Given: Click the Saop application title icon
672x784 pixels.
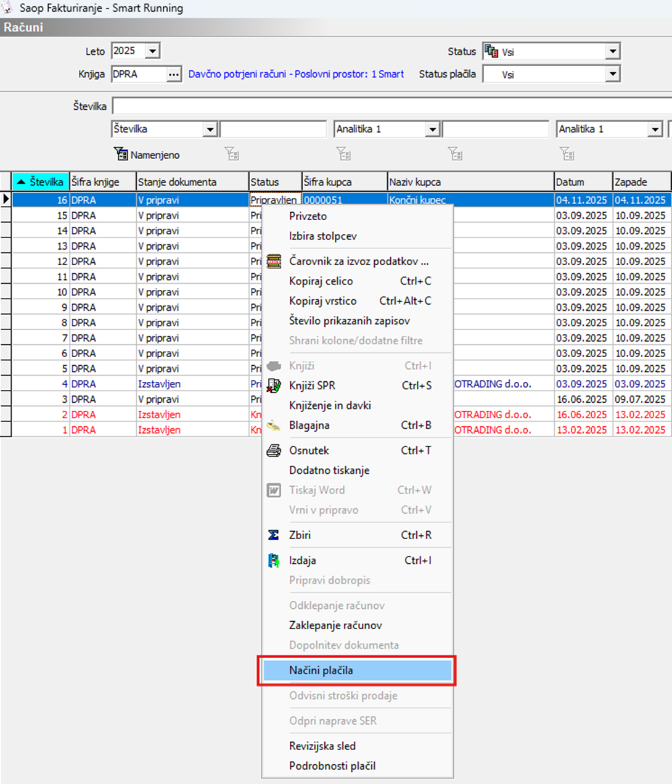Looking at the screenshot, I should click(x=7, y=8).
